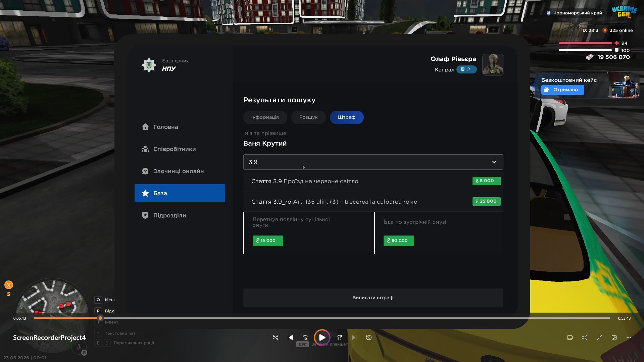Image resolution: width=644 pixels, height=362 pixels.
Task: Click the people icon beside Співробітники
Action: (x=145, y=149)
